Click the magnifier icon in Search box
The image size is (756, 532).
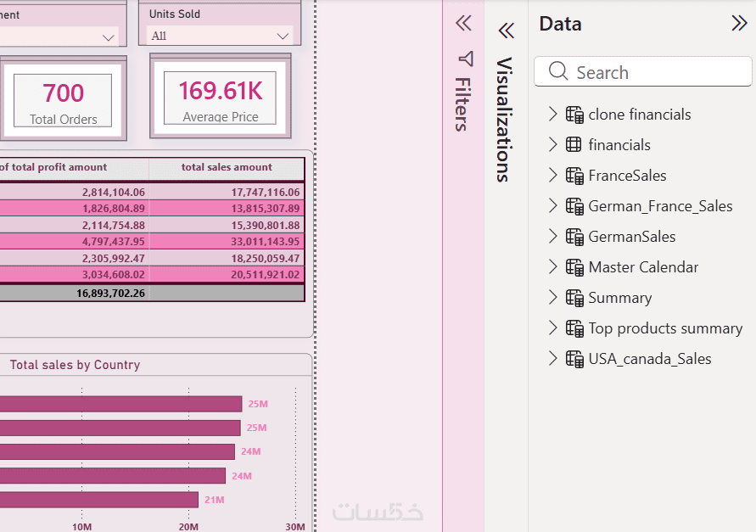click(x=557, y=71)
